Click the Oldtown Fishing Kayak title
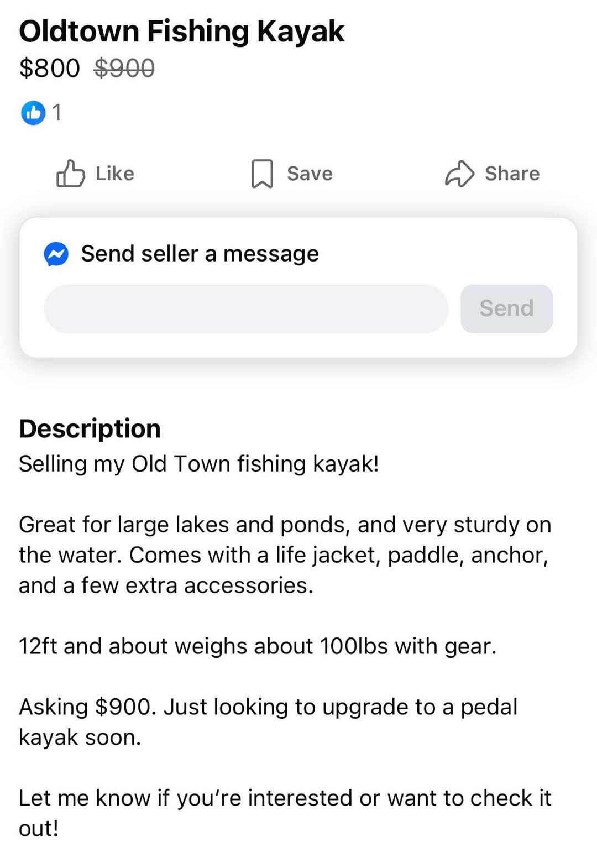 181,31
